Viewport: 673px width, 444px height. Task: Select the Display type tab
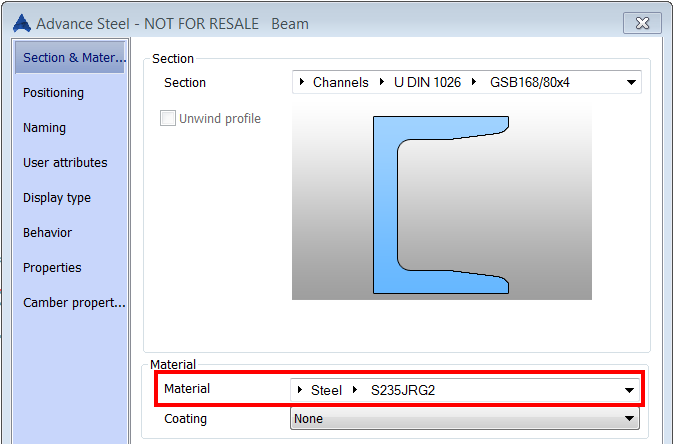(57, 198)
